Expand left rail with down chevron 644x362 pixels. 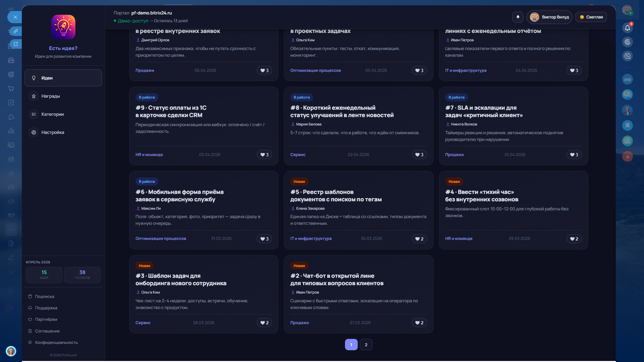(x=11, y=272)
